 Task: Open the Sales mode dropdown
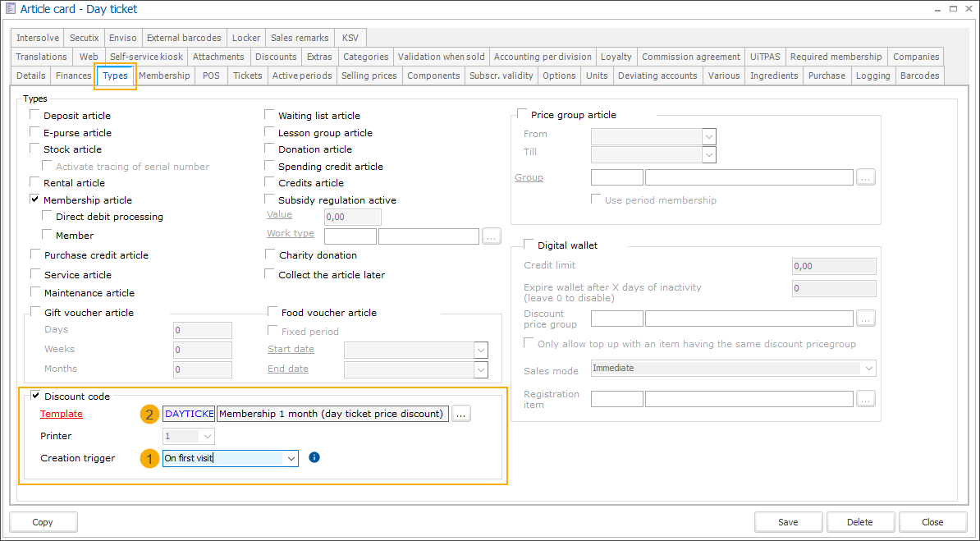tap(868, 369)
